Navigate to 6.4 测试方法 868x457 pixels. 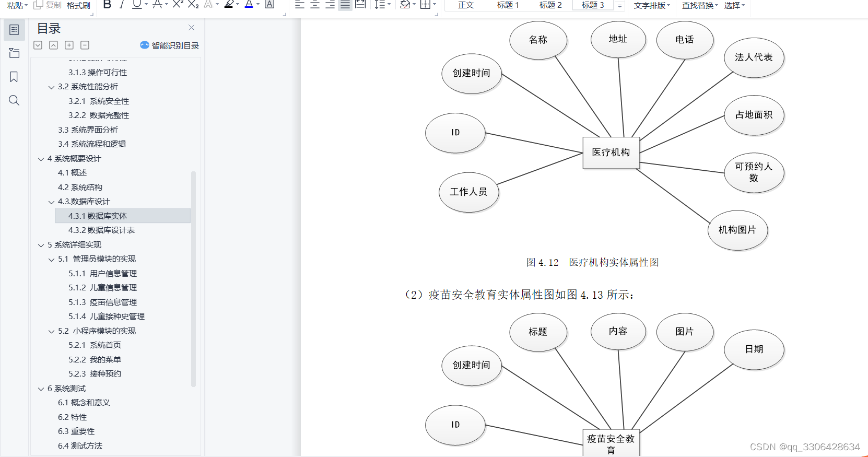80,446
